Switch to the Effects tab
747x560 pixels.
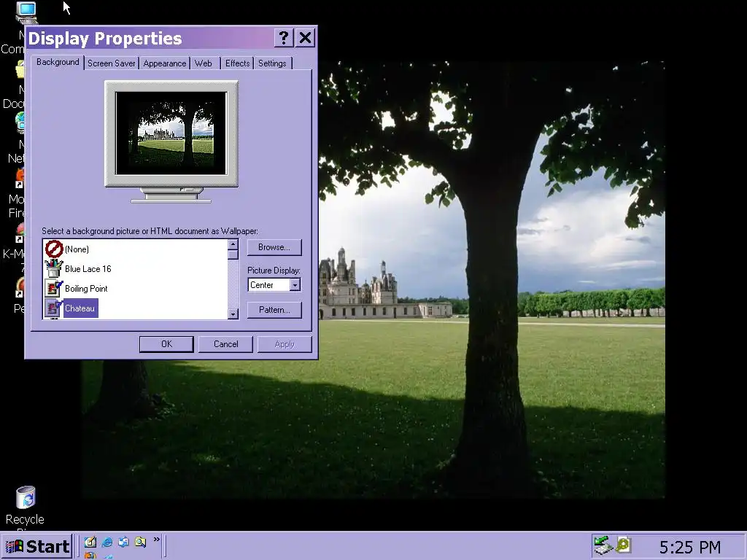pyautogui.click(x=237, y=63)
